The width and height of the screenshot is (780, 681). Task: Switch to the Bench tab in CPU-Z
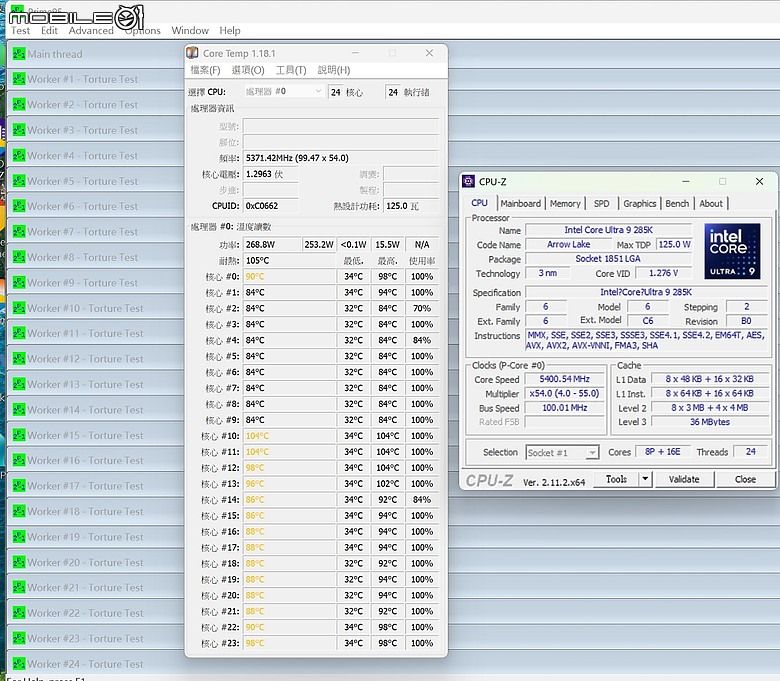[x=677, y=203]
